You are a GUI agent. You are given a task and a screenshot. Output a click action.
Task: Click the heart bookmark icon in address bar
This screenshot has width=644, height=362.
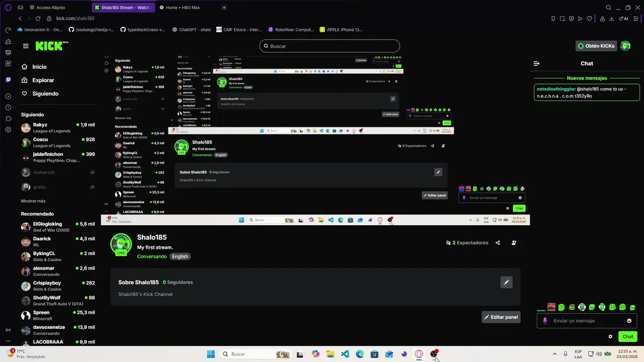pos(589,19)
